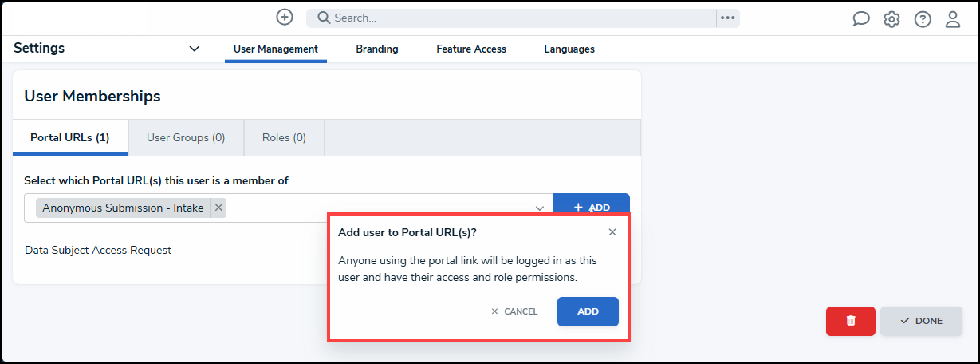Close the Add user to Portal dialog

(x=612, y=232)
